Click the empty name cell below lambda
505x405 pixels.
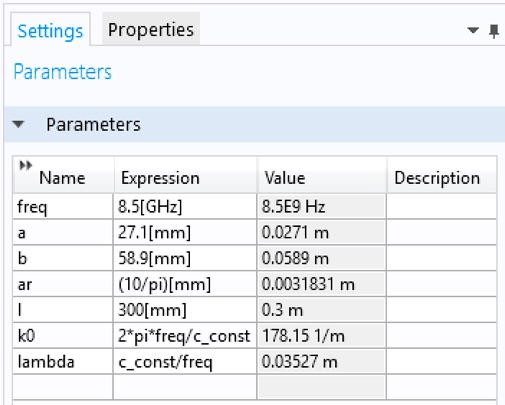[x=63, y=387]
